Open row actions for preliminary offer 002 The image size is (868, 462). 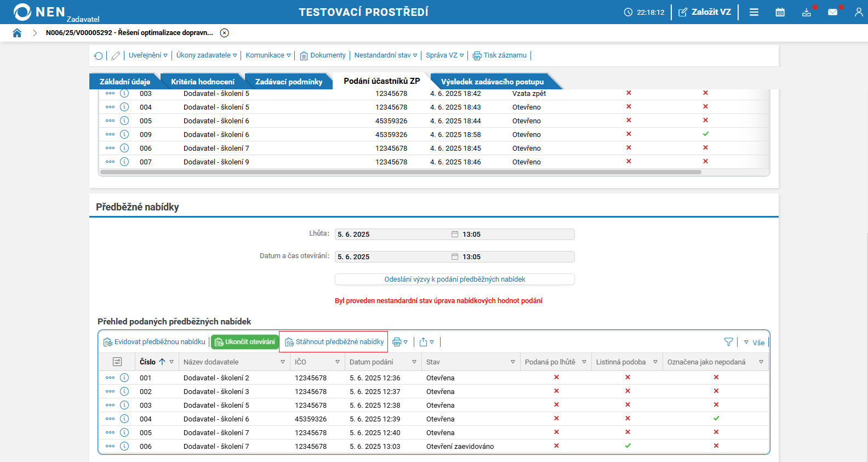(110, 391)
